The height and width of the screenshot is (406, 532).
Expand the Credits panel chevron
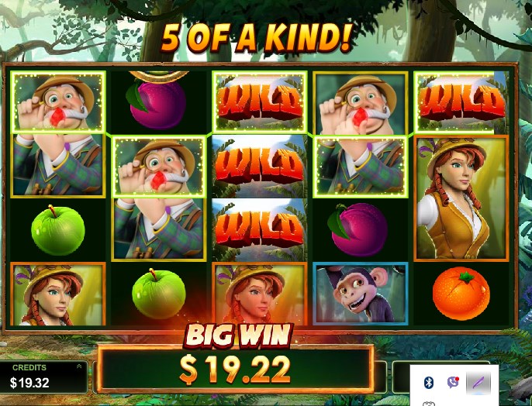(79, 366)
